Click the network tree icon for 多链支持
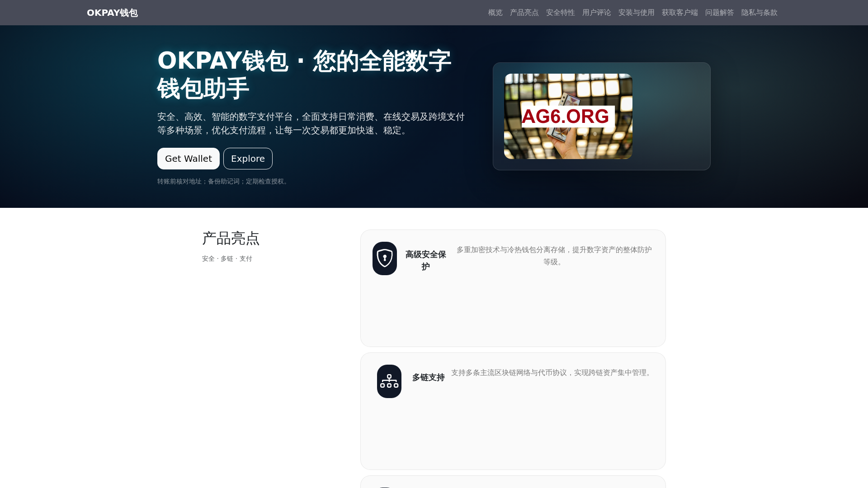 point(389,381)
